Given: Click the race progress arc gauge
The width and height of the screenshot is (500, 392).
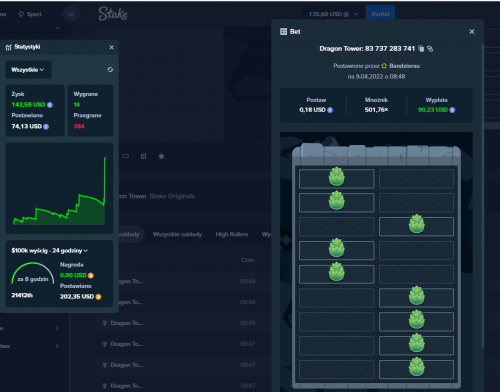Looking at the screenshot, I should (x=32, y=273).
